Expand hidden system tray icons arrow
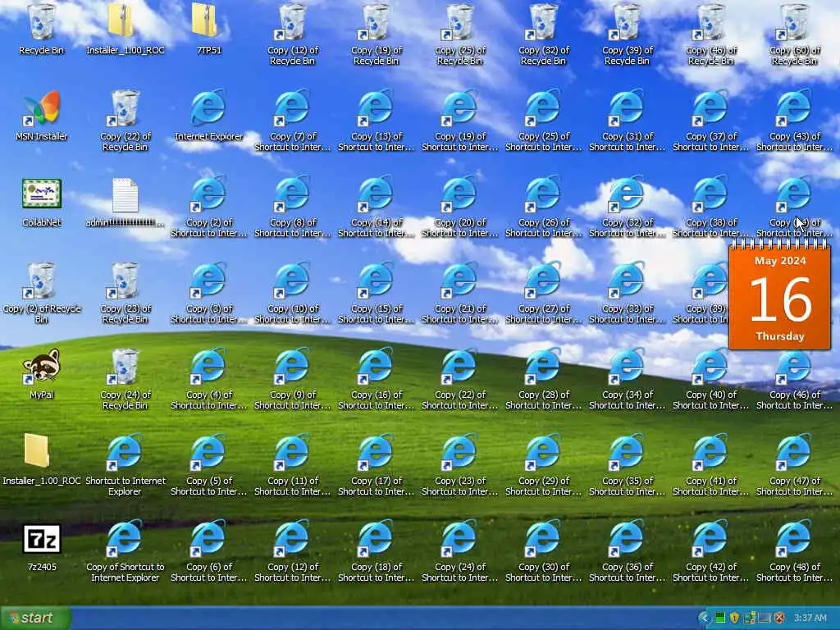The height and width of the screenshot is (630, 840). pyautogui.click(x=704, y=619)
